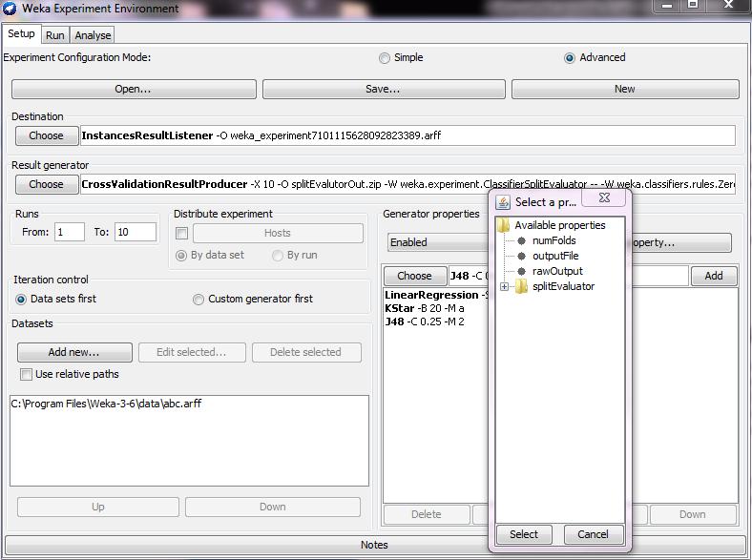Select the Simple configuration mode radio button
The height and width of the screenshot is (560, 752).
(x=385, y=58)
